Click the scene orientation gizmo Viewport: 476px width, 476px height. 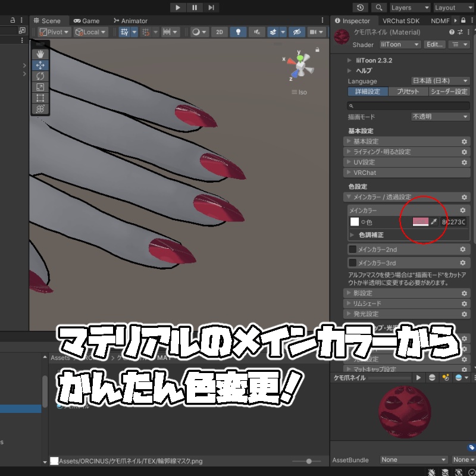click(300, 65)
